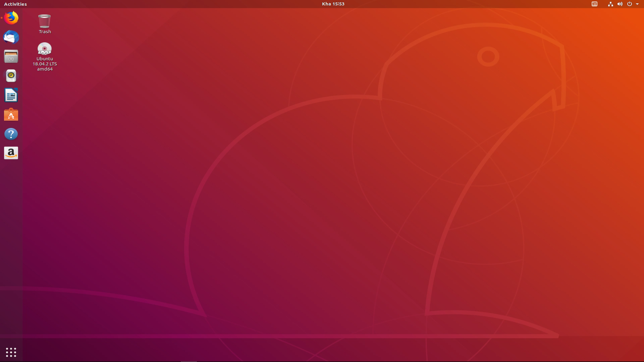The height and width of the screenshot is (362, 644).
Task: Launch Rhythmbox music player
Action: pyautogui.click(x=11, y=76)
